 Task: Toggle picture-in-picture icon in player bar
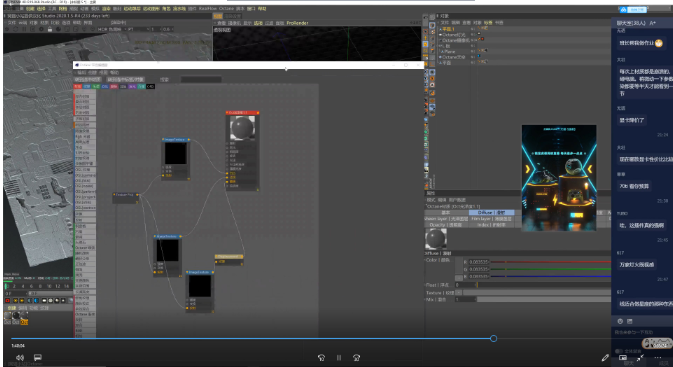coord(623,357)
